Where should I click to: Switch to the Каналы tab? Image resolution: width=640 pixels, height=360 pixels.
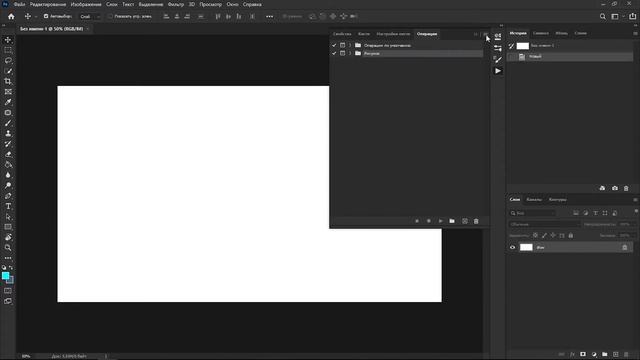pyautogui.click(x=534, y=200)
